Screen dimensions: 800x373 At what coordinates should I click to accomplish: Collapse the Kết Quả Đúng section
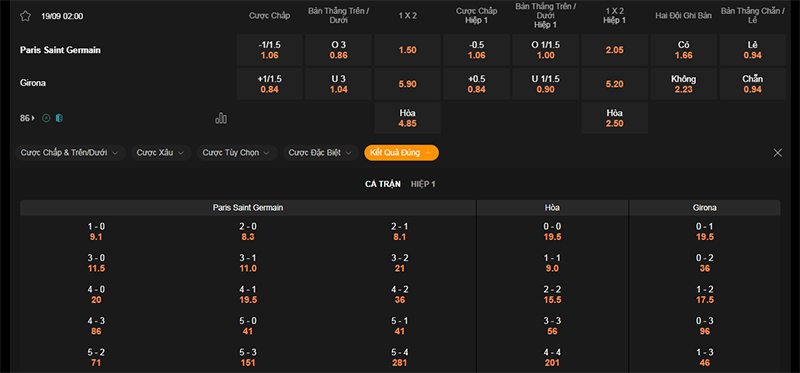coord(401,153)
